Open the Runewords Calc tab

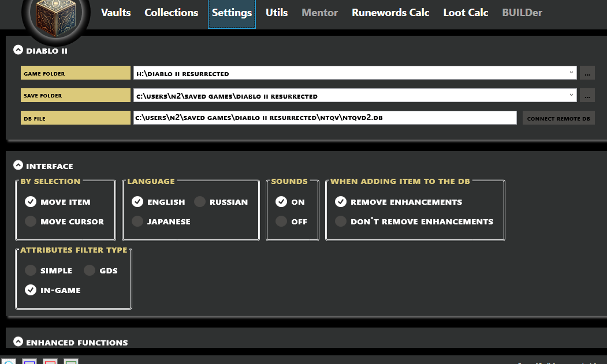[x=390, y=13]
